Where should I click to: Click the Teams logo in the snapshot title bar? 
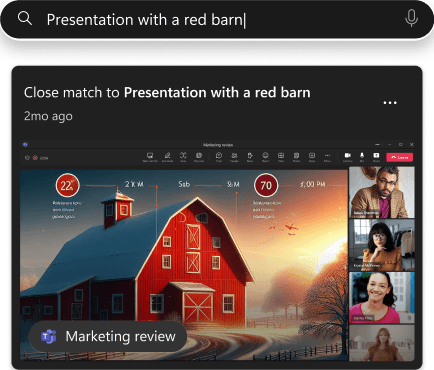(25, 145)
